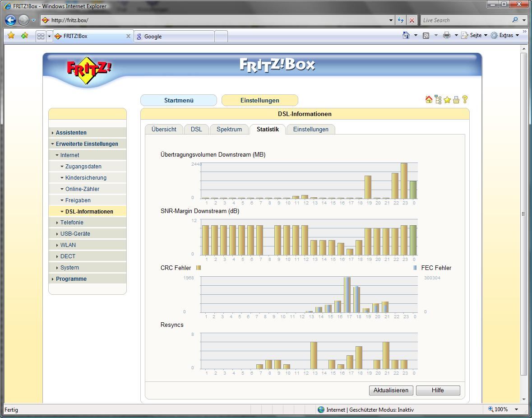Click the green hour 0 downstream volume bar
Viewport: 532px width, 418px height.
click(x=413, y=190)
